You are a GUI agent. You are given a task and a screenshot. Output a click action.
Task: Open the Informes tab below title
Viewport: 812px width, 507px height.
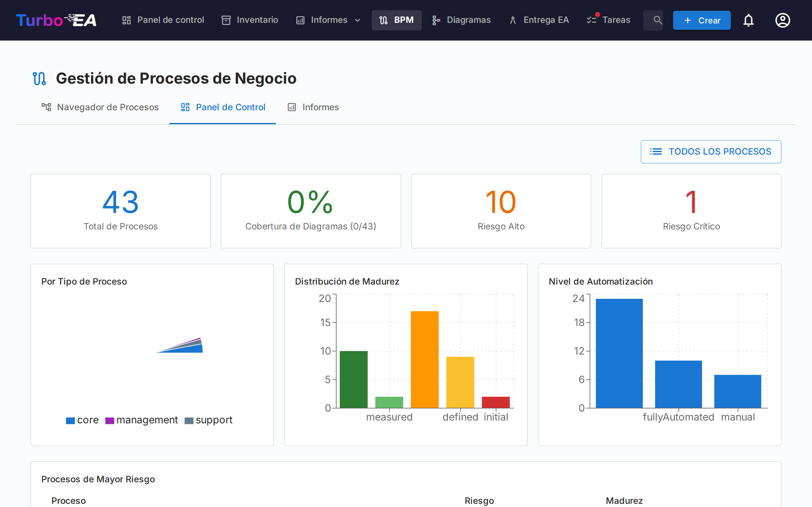313,107
